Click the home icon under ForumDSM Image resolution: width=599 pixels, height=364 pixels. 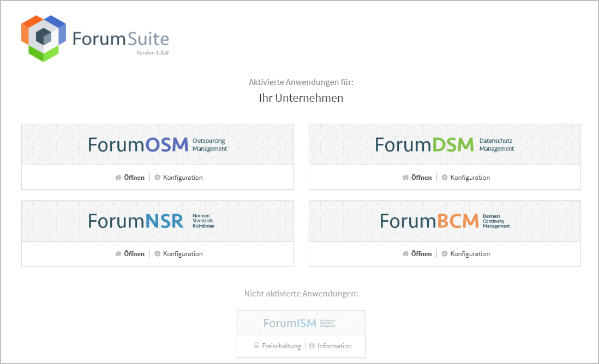(405, 178)
